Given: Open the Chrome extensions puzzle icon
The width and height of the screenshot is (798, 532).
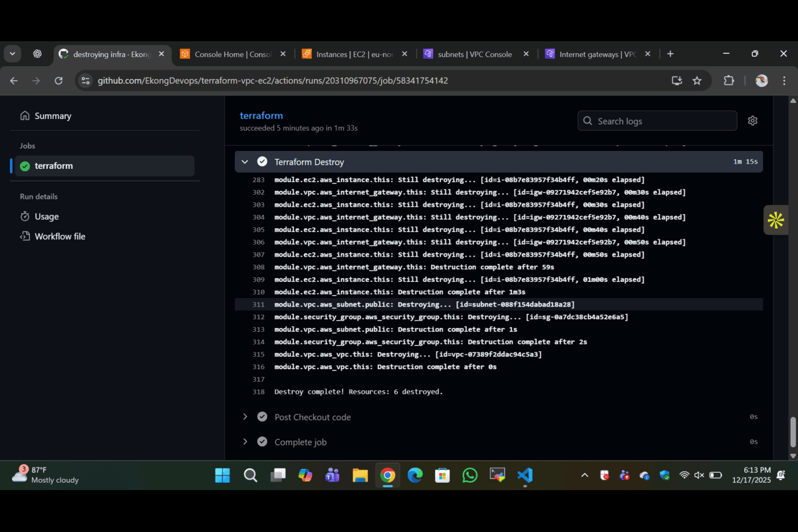Looking at the screenshot, I should click(x=728, y=80).
